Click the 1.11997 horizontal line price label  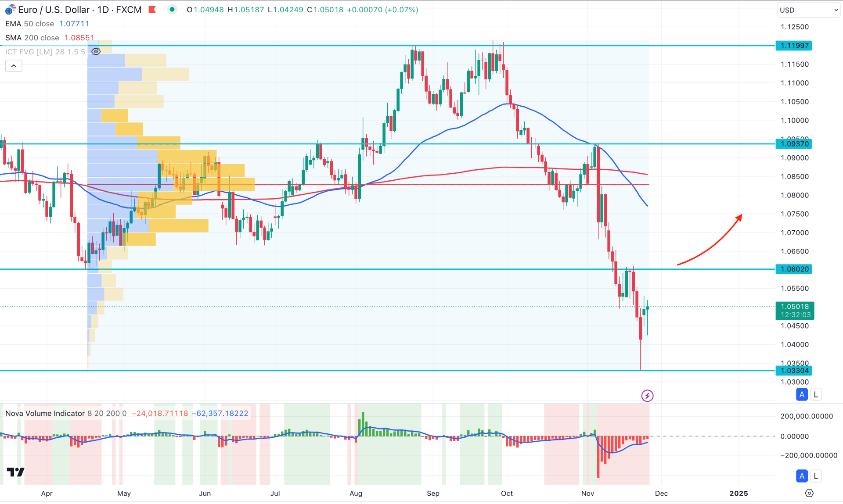point(794,46)
